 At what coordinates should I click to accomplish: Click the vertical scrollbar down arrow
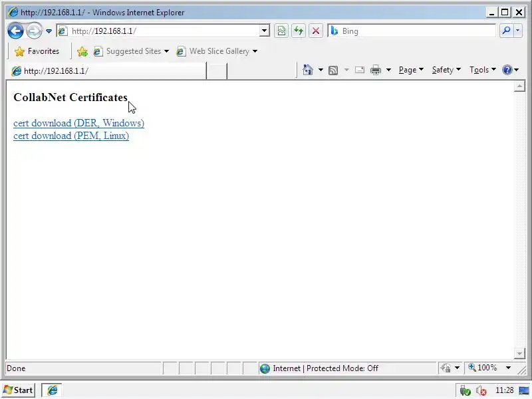[x=519, y=354]
